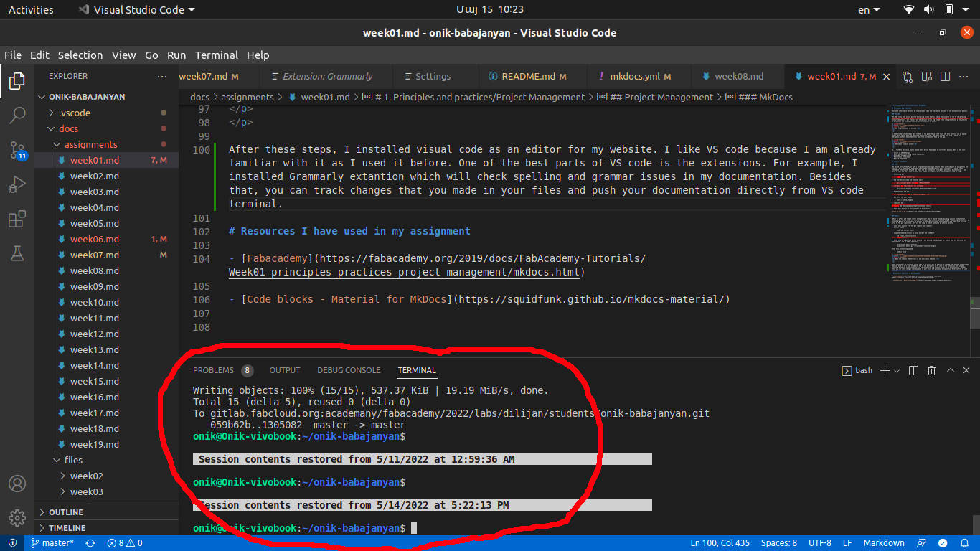This screenshot has height=551, width=980.
Task: Click the Synchronize Changes icon in status bar
Action: [x=90, y=543]
